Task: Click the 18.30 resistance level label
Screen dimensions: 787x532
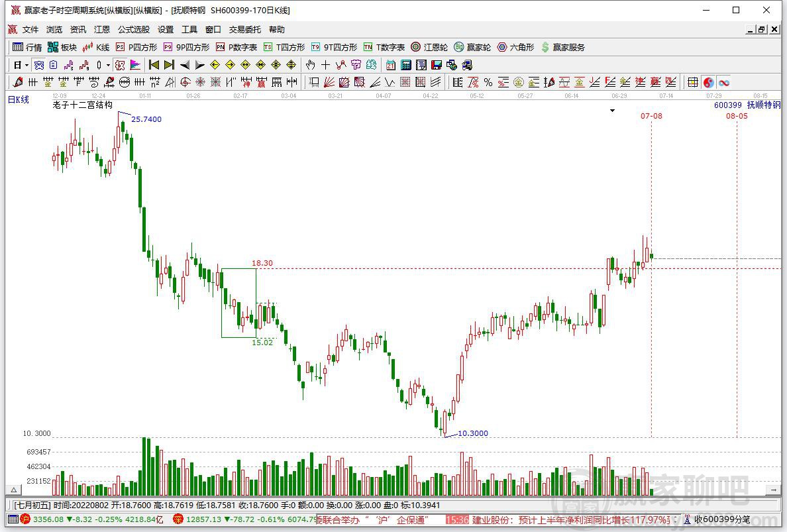Action: (x=262, y=263)
